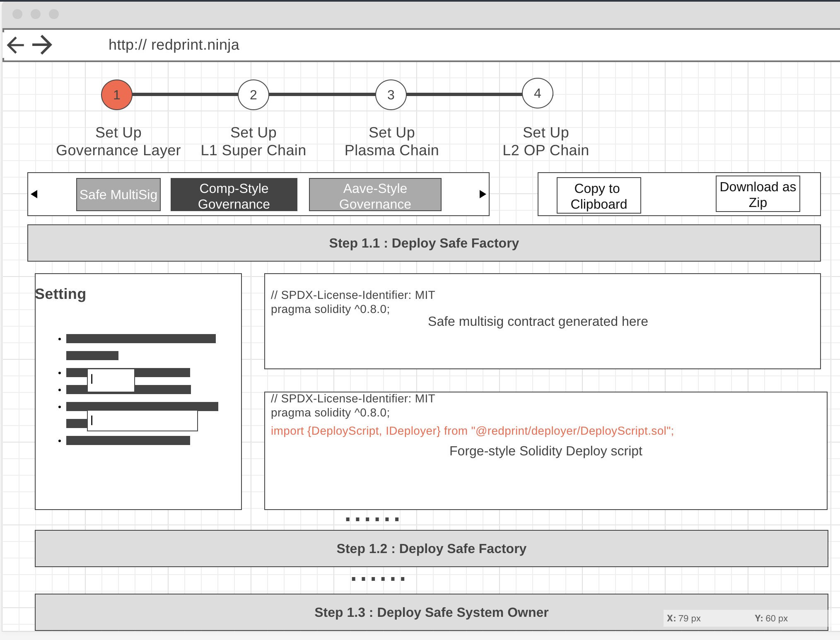Click Copy to Clipboard button
Image resolution: width=840 pixels, height=640 pixels.
(599, 196)
